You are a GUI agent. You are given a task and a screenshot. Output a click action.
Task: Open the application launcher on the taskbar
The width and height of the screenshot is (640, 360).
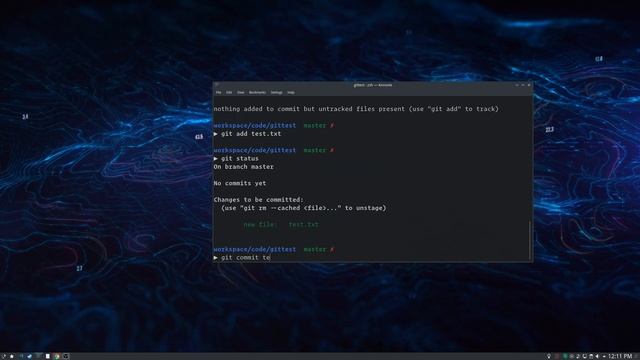(x=3, y=356)
